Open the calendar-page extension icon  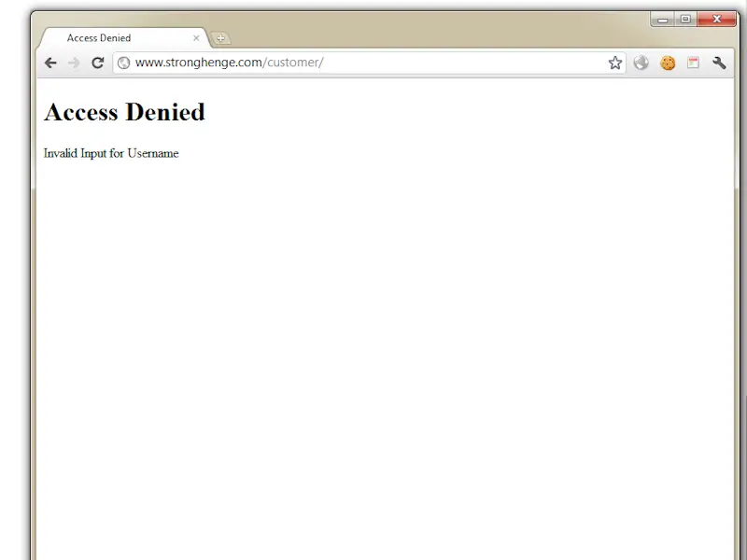pyautogui.click(x=693, y=63)
